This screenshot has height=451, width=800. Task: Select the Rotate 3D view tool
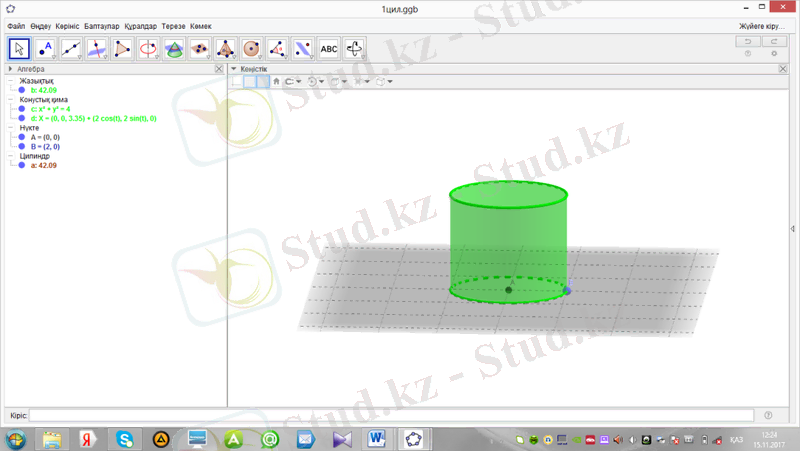click(x=355, y=47)
